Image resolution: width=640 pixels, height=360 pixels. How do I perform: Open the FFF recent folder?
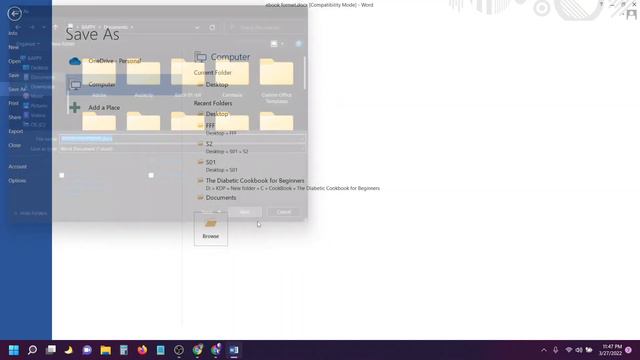(217, 129)
